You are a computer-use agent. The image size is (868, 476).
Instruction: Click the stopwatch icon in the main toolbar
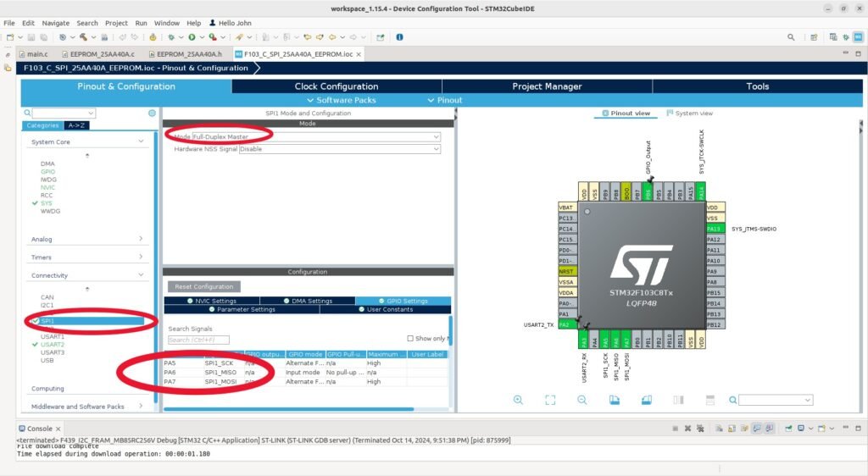tap(153, 37)
